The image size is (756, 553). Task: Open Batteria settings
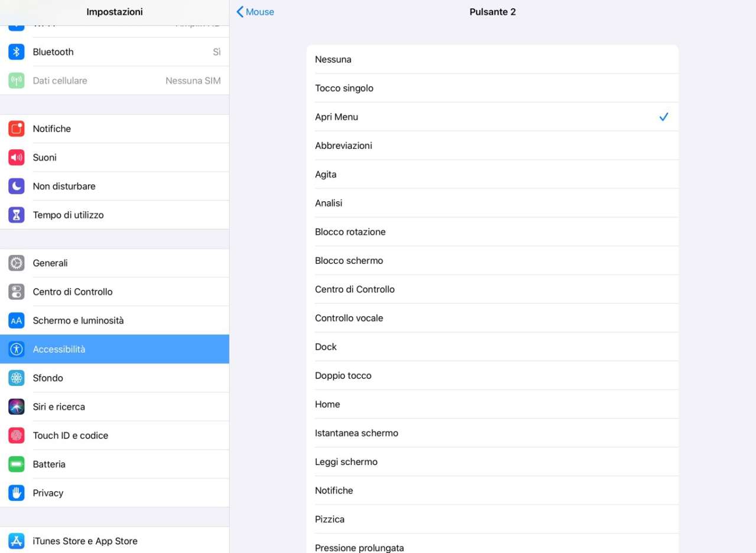(115, 464)
